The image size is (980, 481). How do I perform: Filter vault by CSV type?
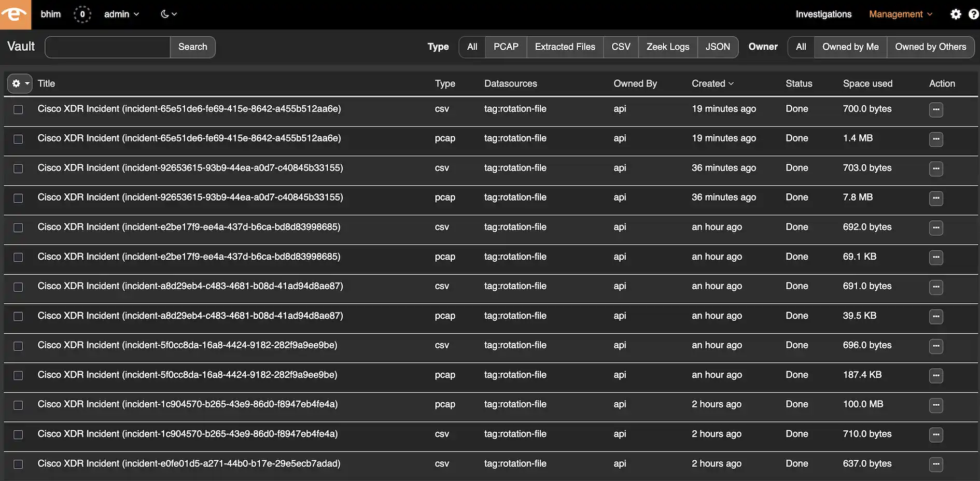click(621, 47)
